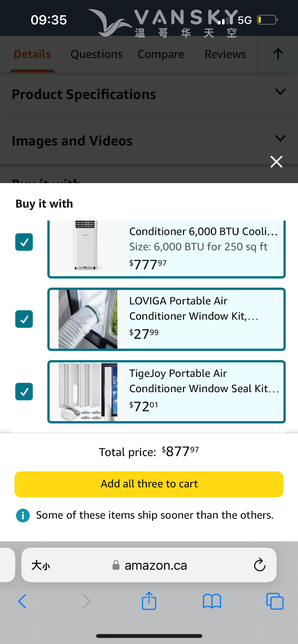Uncheck the 6,000 BTU air conditioner checkbox
This screenshot has height=644, width=298.
24,242
